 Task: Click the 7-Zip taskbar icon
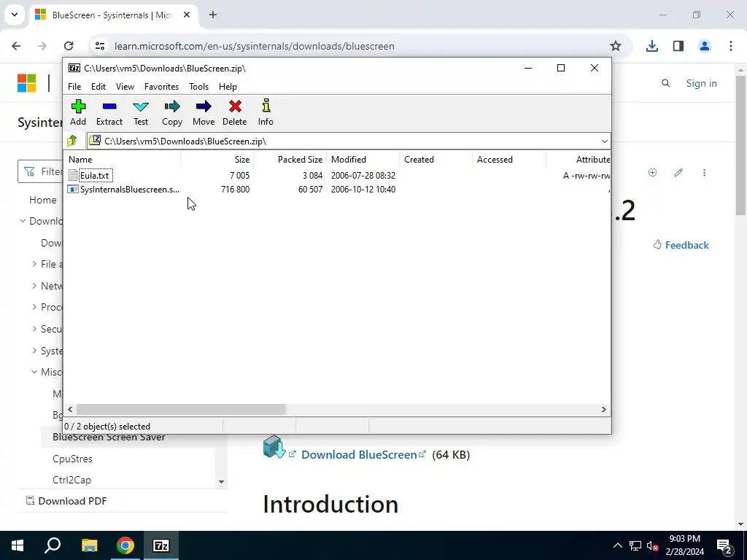click(x=161, y=545)
